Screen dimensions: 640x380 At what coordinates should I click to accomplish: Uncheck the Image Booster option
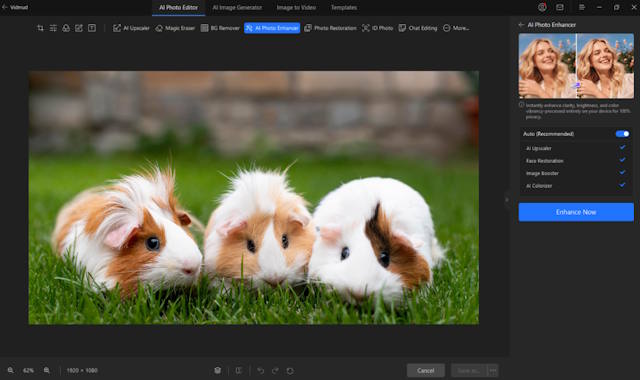pos(622,173)
